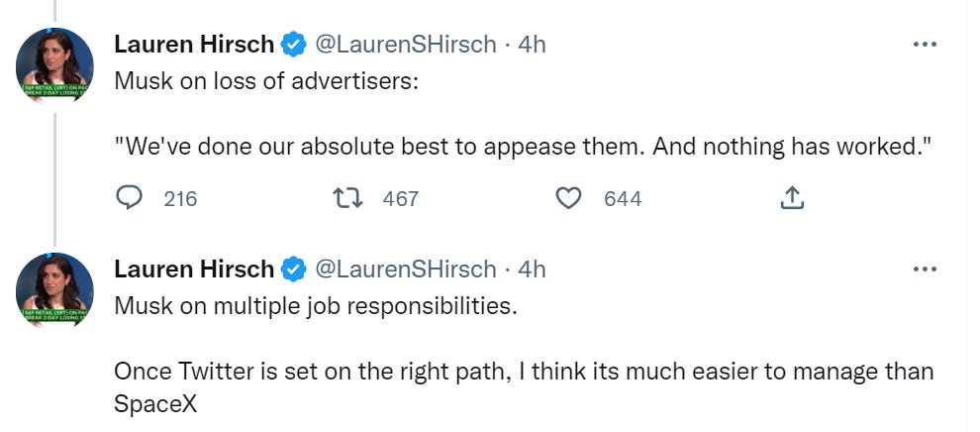The height and width of the screenshot is (432, 980).
Task: Expand the three-dot menu on the job responsibilities tweet
Action: (924, 269)
